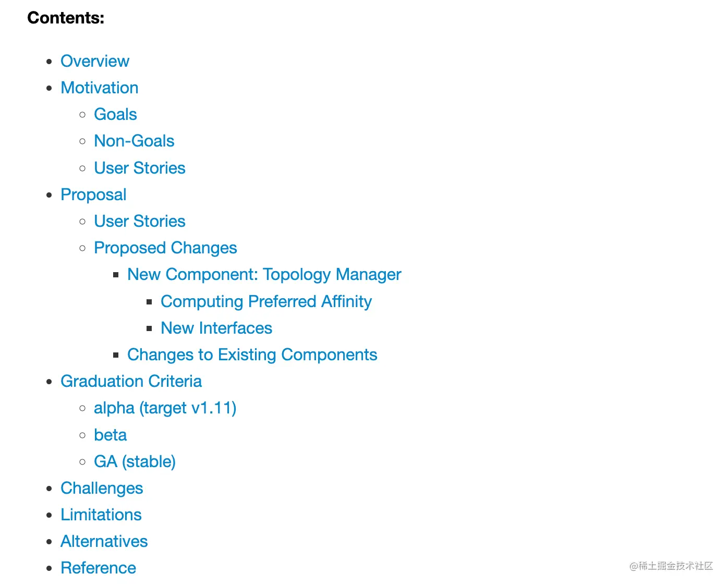View the Alternatives section
728x586 pixels.
(104, 541)
